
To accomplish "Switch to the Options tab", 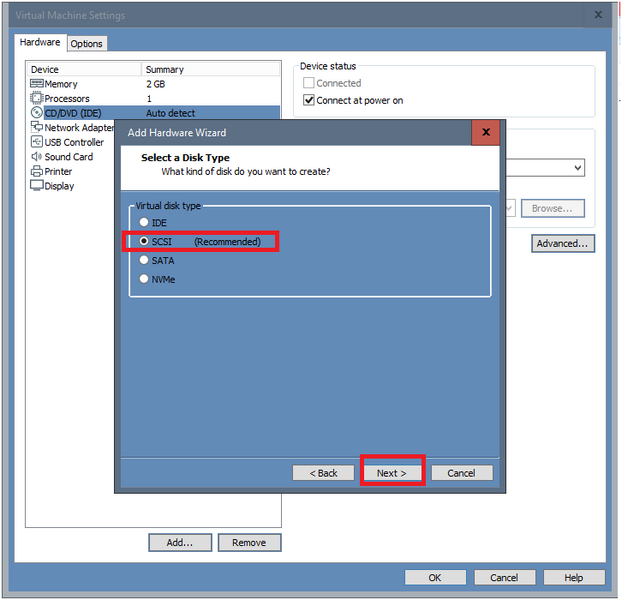I will point(86,44).
